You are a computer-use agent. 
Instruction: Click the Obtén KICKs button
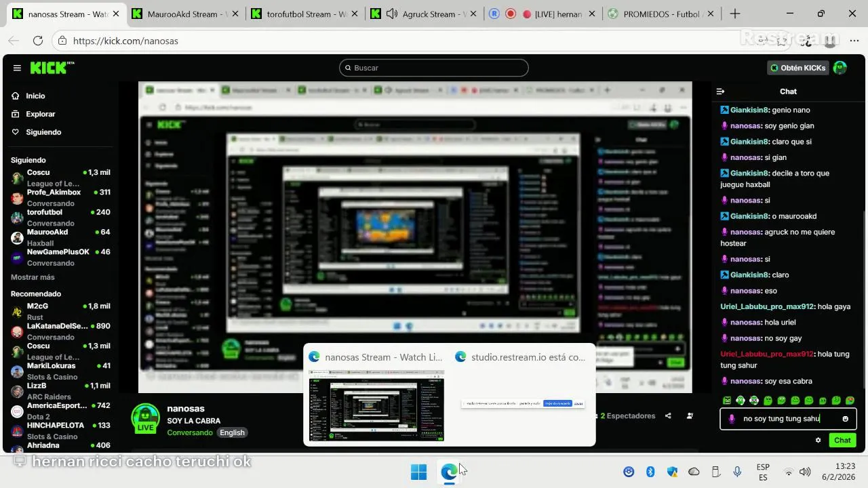click(798, 68)
